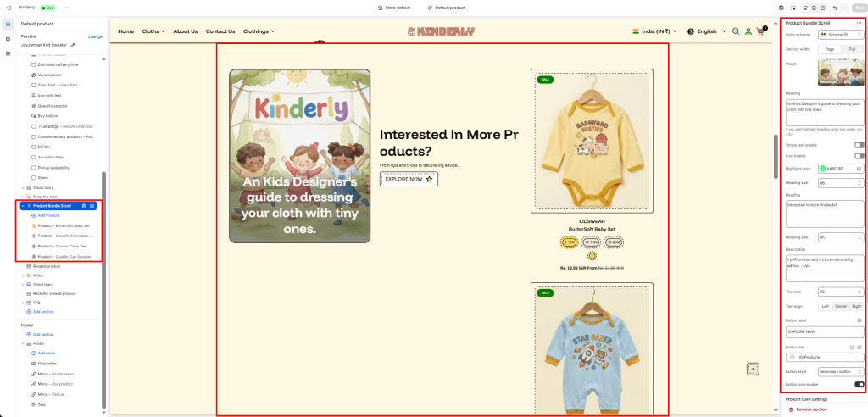
Task: Toggle the Stroke text enable switch
Action: (x=859, y=145)
